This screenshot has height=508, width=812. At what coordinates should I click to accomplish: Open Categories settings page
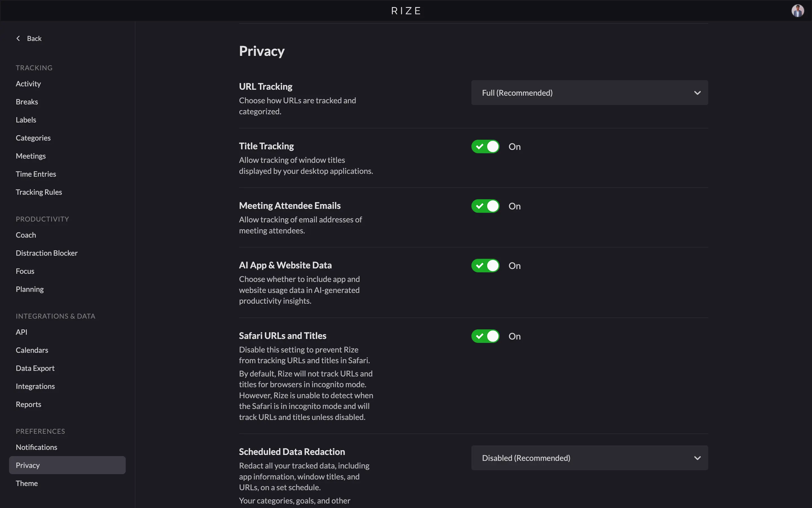(x=33, y=138)
